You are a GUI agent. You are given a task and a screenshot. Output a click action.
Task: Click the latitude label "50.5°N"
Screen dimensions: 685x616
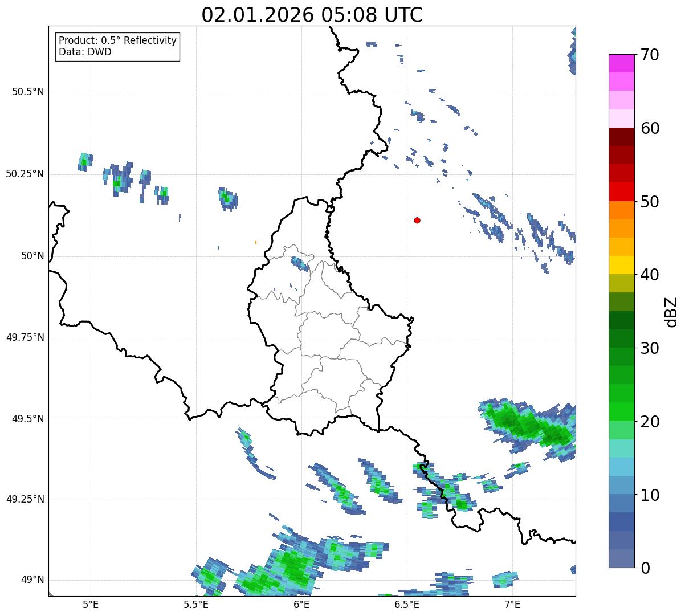[27, 92]
